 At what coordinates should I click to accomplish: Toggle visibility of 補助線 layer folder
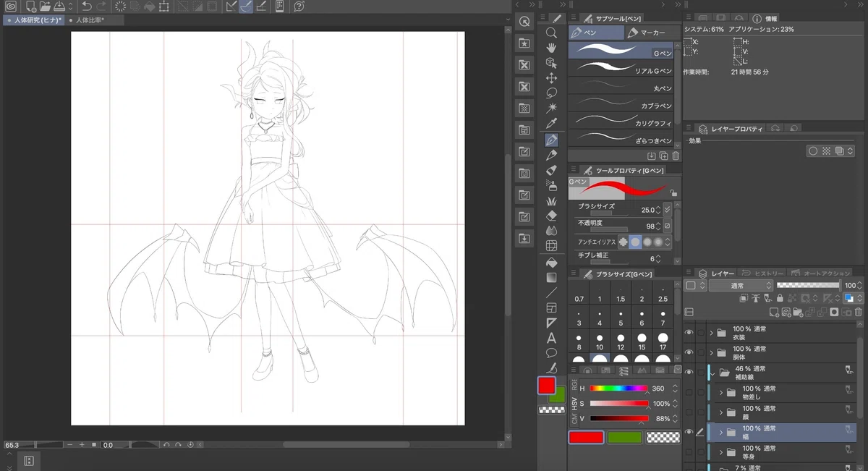pos(689,373)
